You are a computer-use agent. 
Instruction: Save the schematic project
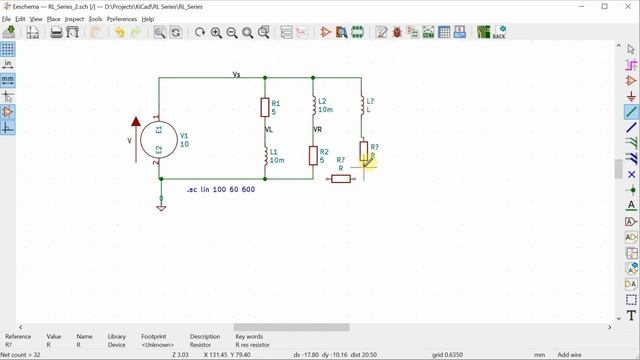9,32
